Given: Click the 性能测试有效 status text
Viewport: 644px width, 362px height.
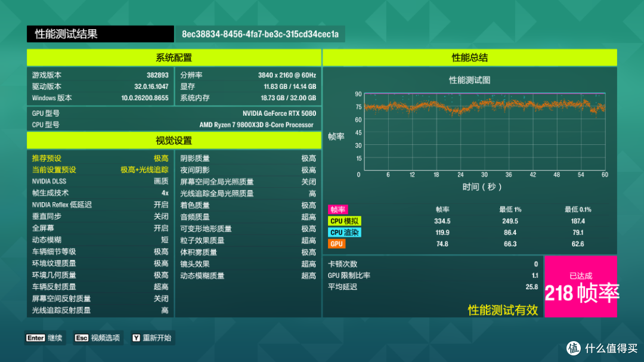Looking at the screenshot, I should pyautogui.click(x=503, y=310).
